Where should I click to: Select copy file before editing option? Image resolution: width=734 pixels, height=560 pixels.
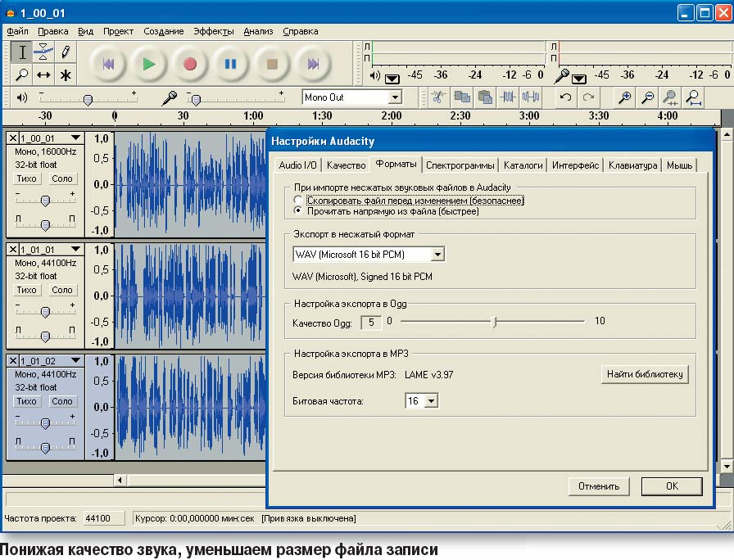[x=298, y=200]
